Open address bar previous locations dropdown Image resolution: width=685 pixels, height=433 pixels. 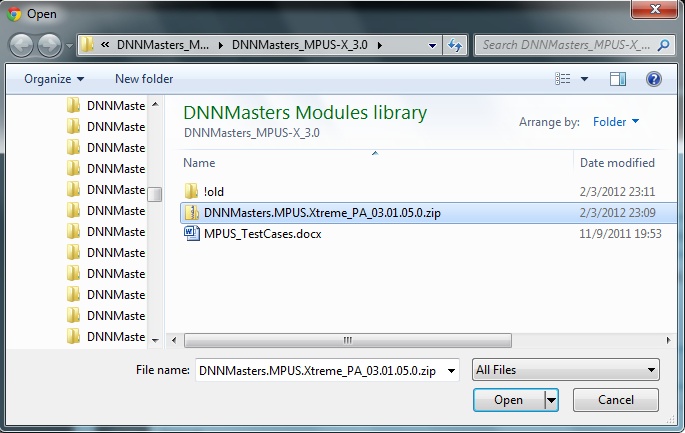(x=432, y=45)
